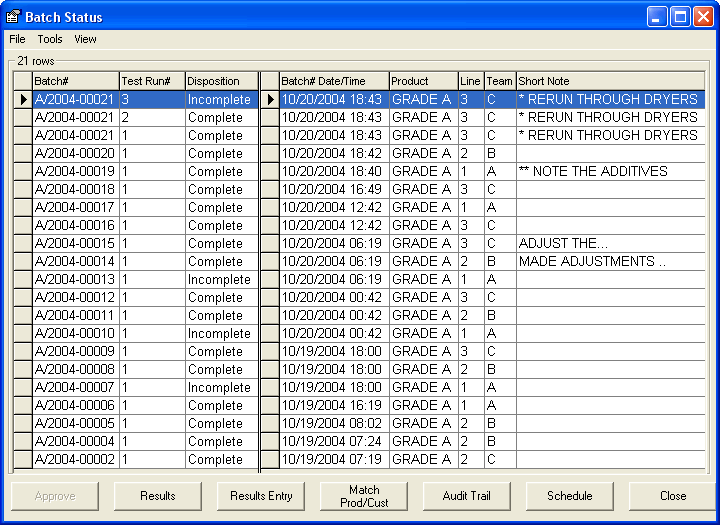Open Results Entry
Screen dimensions: 720x525
click(x=261, y=496)
